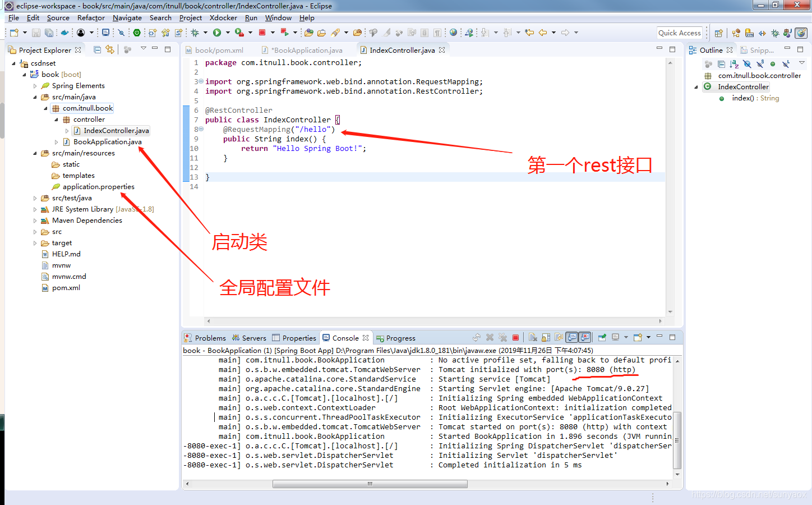
Task: Click the Clear Console icon
Action: coord(533,337)
